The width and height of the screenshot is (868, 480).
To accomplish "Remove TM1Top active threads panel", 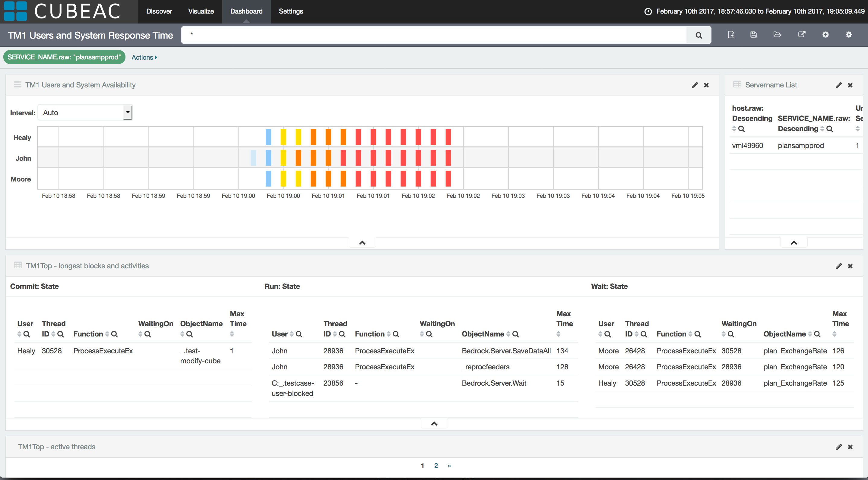I will click(x=850, y=447).
